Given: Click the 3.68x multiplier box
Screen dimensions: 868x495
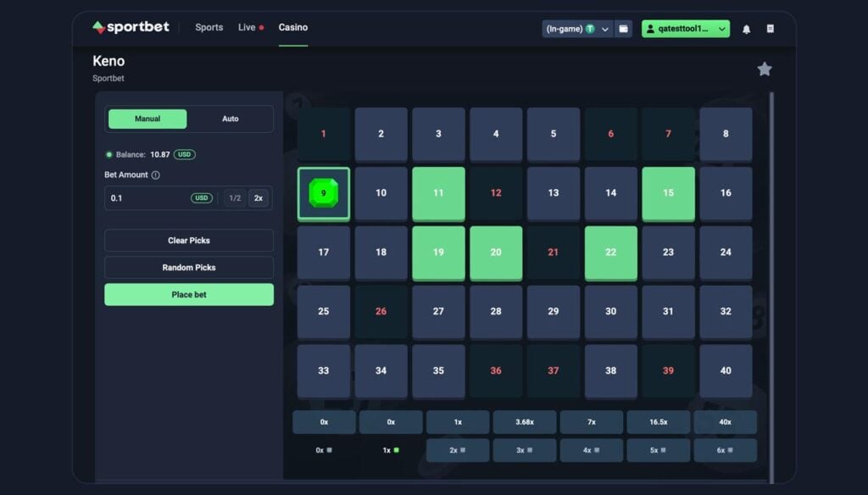Looking at the screenshot, I should [x=525, y=422].
